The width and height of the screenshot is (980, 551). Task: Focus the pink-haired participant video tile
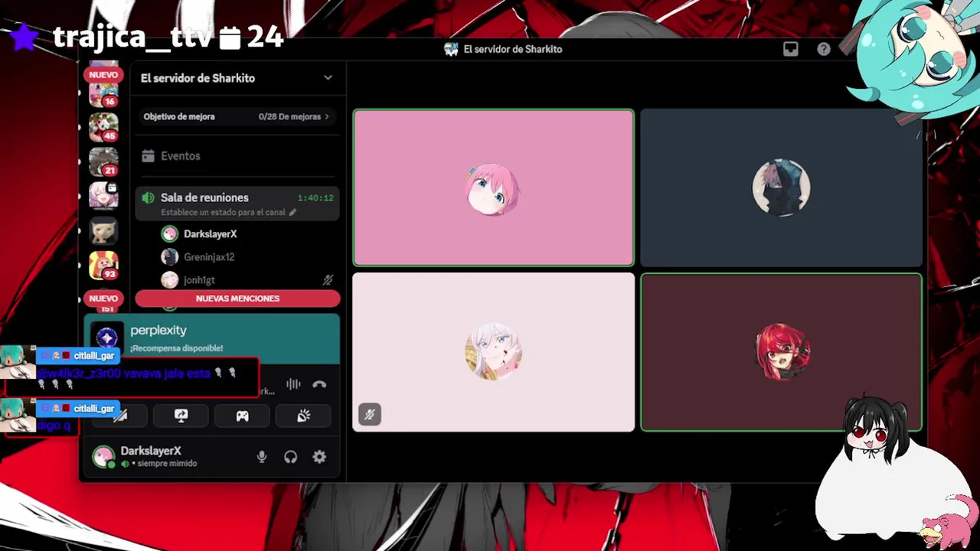coord(493,187)
